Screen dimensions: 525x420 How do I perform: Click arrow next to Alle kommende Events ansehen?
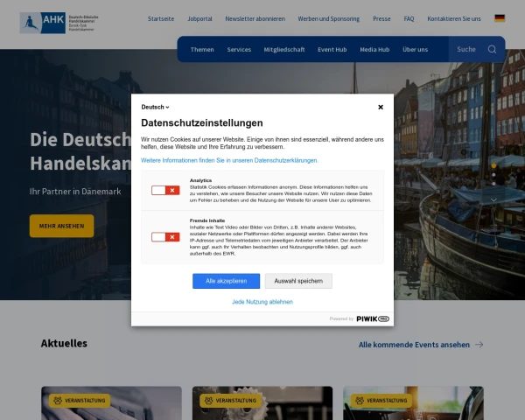478,345
